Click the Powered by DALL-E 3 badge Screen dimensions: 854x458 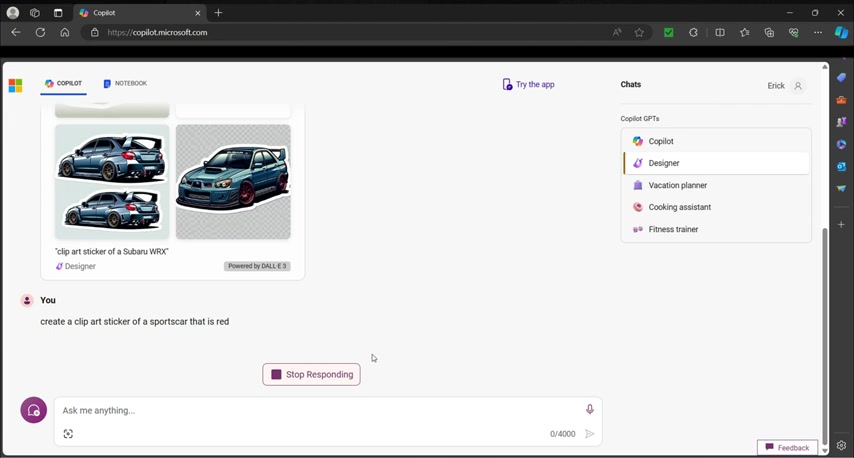257,266
